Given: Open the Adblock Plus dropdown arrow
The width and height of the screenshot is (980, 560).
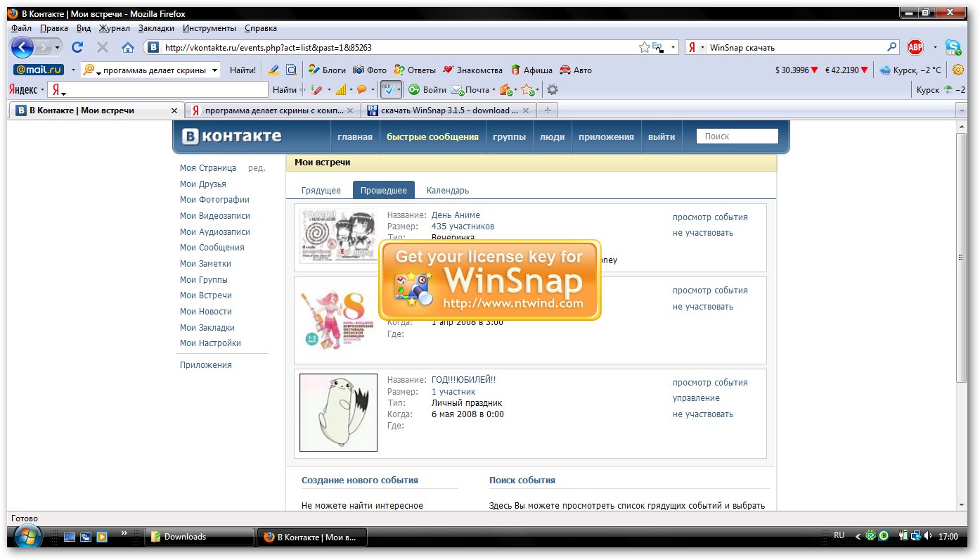Looking at the screenshot, I should (x=935, y=48).
